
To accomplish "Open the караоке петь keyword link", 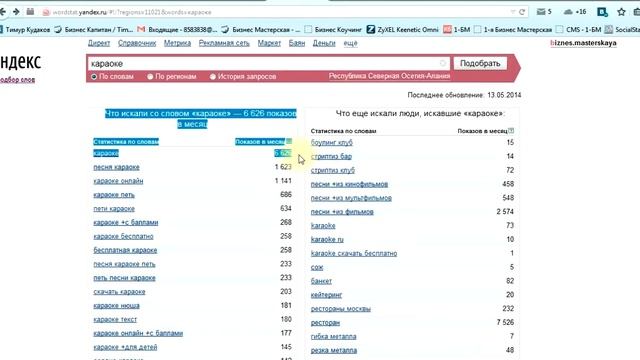I will [x=114, y=195].
